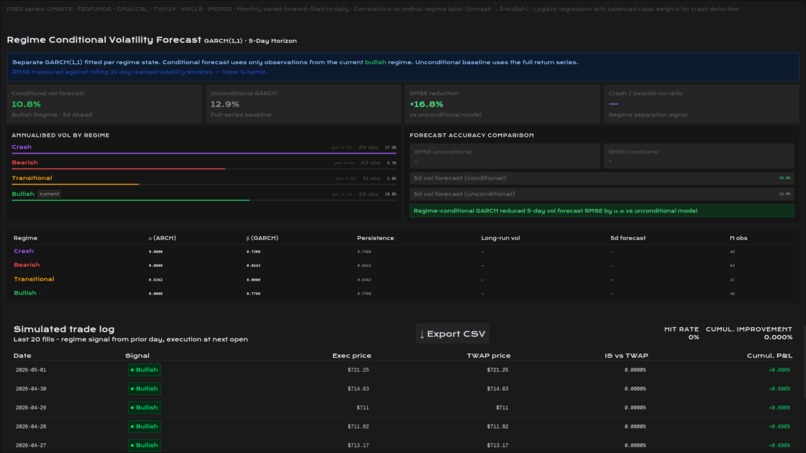Select the Bearish row in GARCH parameters table
The height and width of the screenshot is (453, 806).
coord(403,265)
